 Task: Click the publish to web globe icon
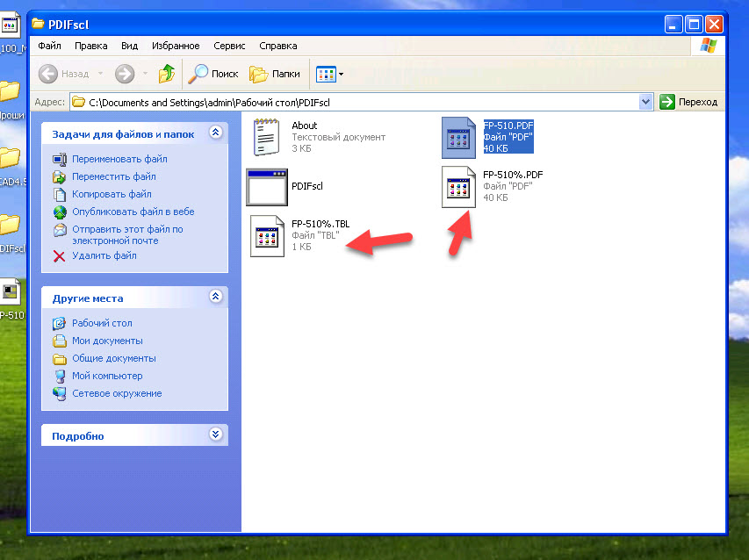(60, 212)
